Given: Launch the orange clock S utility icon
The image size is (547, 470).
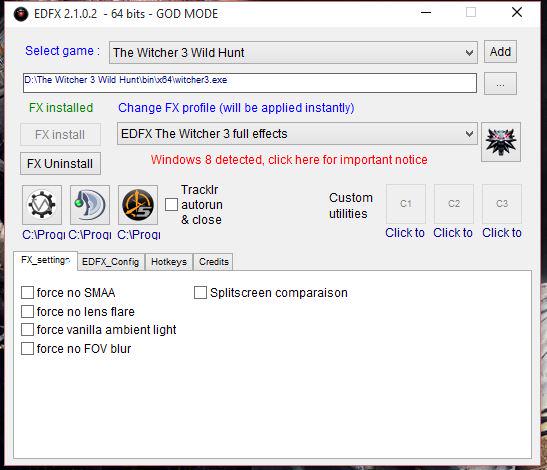Looking at the screenshot, I should (138, 205).
